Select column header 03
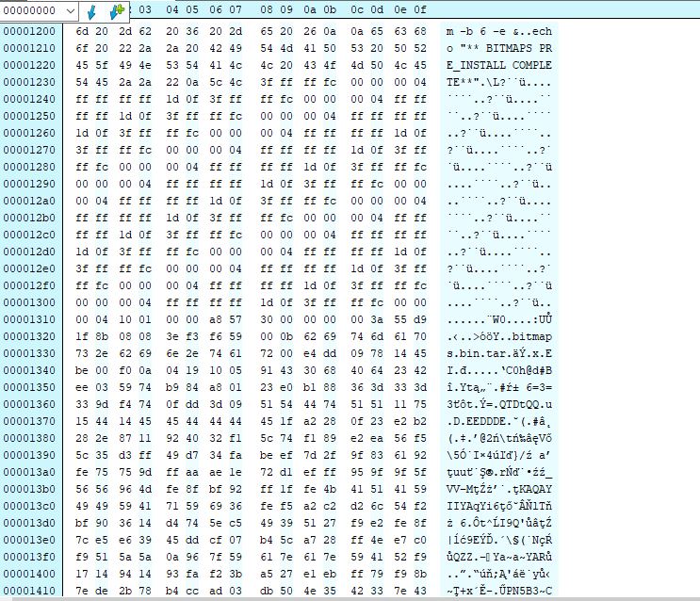 coord(145,9)
